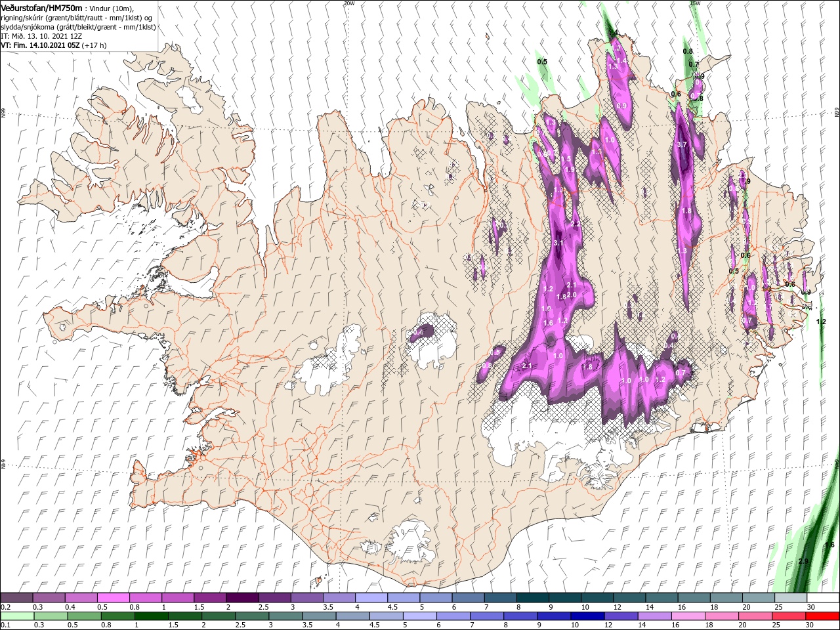Click the 'rigning/skúrir' legend description line
840x630 pixels.
point(77,18)
